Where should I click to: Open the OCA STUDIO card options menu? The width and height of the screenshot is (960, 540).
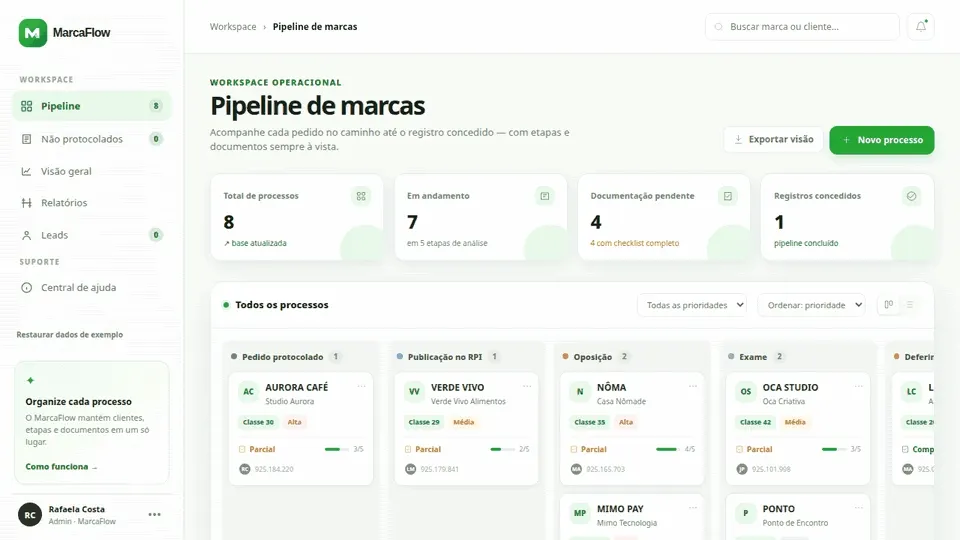click(858, 386)
